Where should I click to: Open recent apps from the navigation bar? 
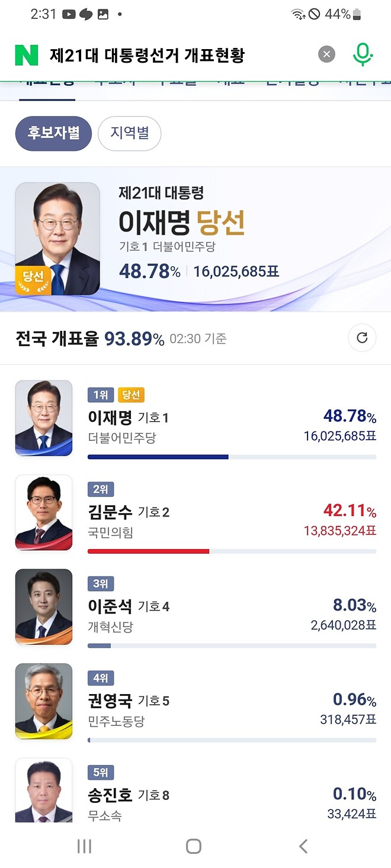point(84,847)
